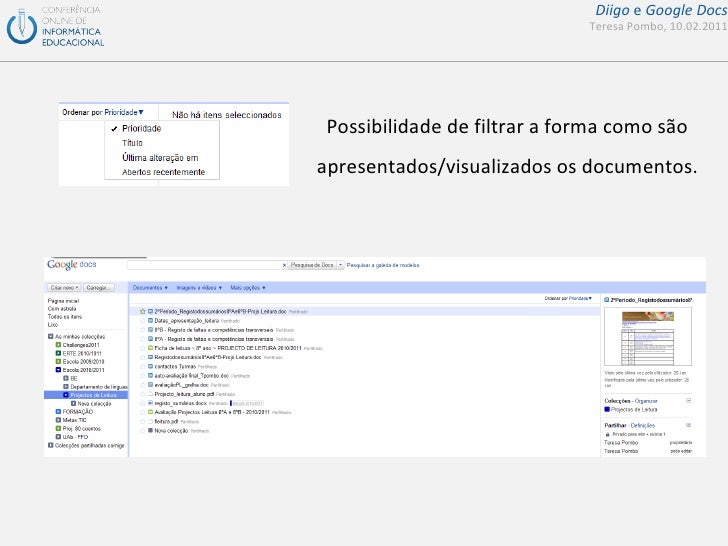Open the large Ordenar por Prioridade dropdown
728x546 pixels.
[103, 112]
